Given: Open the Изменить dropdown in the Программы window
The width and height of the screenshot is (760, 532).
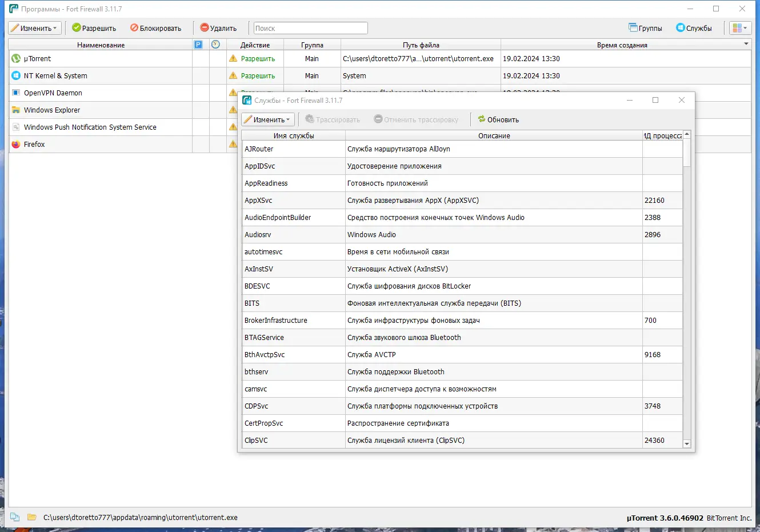Looking at the screenshot, I should tap(35, 28).
